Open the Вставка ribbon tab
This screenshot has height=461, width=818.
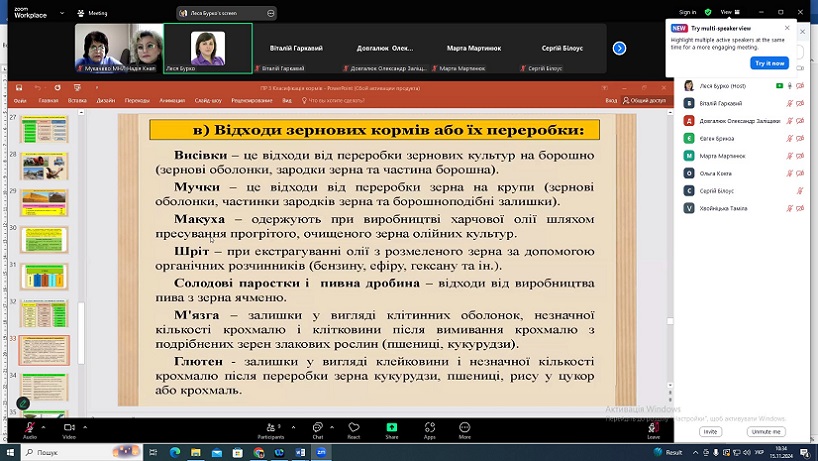(x=77, y=101)
